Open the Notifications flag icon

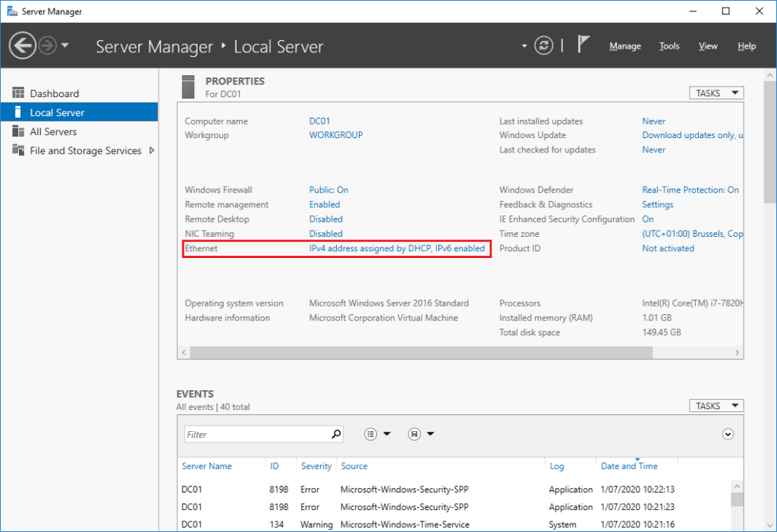tap(584, 44)
